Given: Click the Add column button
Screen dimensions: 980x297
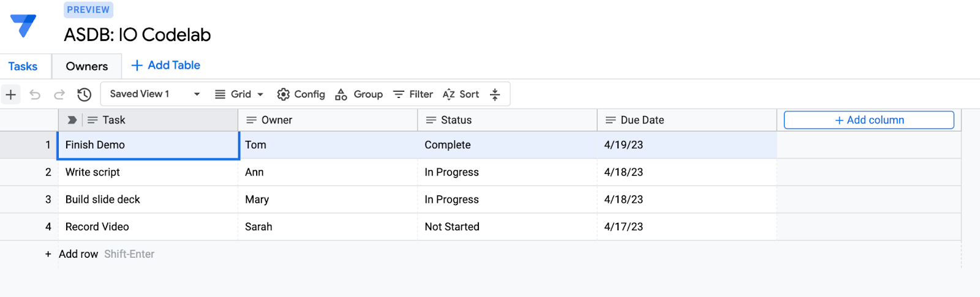Looking at the screenshot, I should (869, 120).
